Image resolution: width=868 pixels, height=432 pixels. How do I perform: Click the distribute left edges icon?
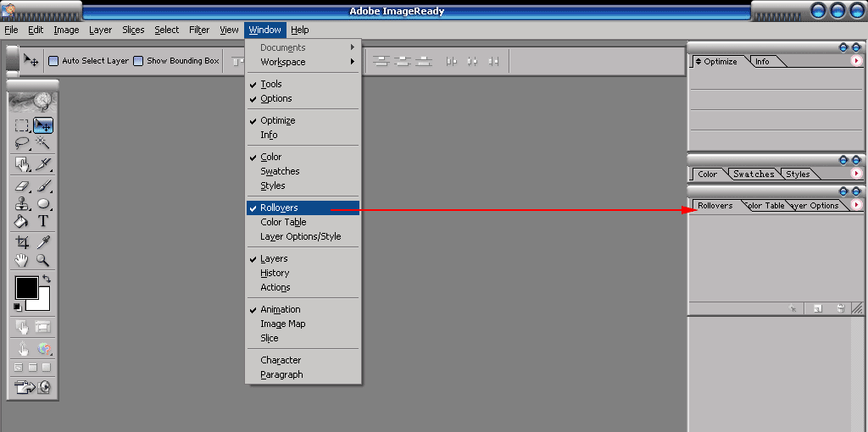(452, 61)
